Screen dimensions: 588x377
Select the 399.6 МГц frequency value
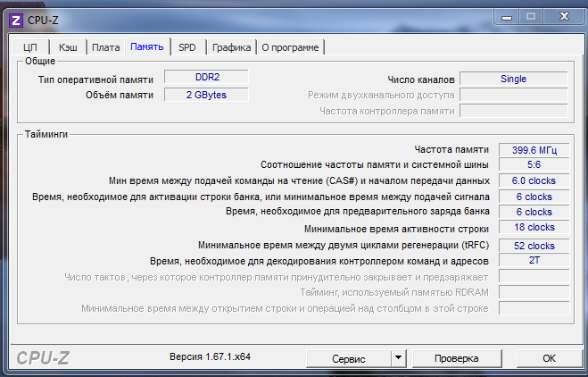click(x=534, y=150)
